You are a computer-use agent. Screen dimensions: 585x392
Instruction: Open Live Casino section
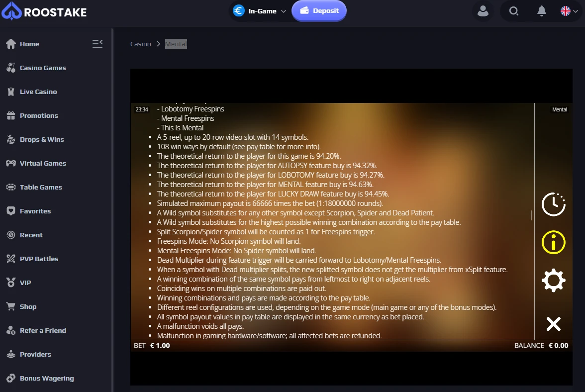pyautogui.click(x=38, y=92)
